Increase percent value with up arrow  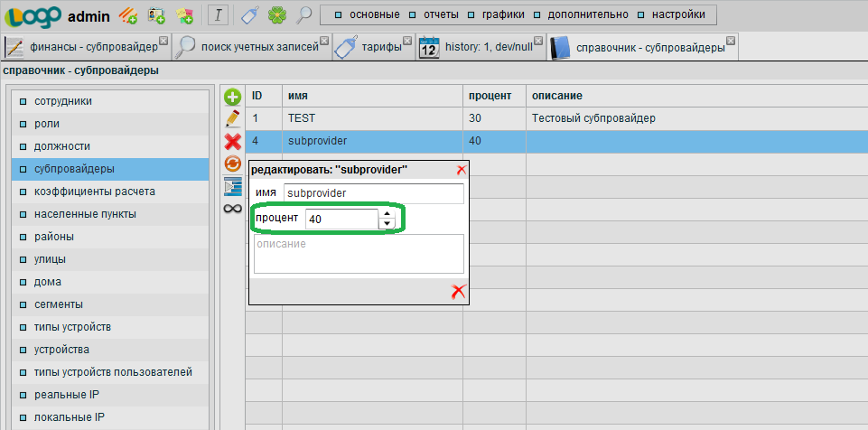(x=387, y=214)
